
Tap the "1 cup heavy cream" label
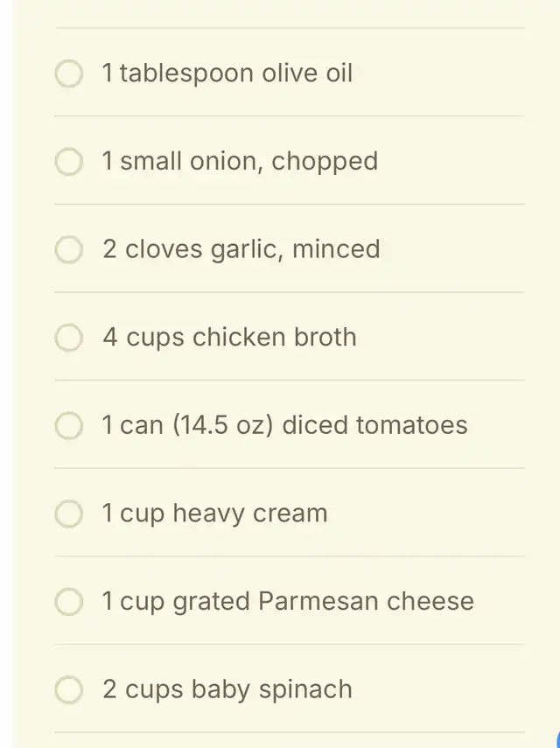tap(214, 514)
